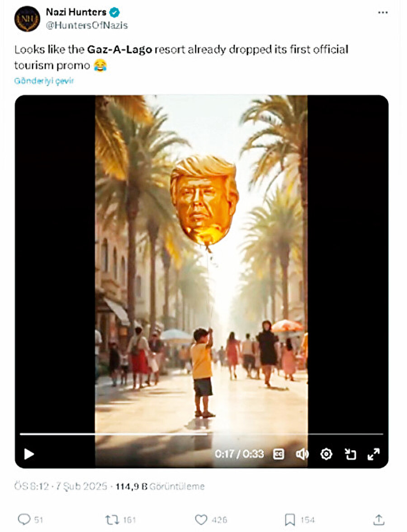Like the post with the heart icon

pos(201,520)
